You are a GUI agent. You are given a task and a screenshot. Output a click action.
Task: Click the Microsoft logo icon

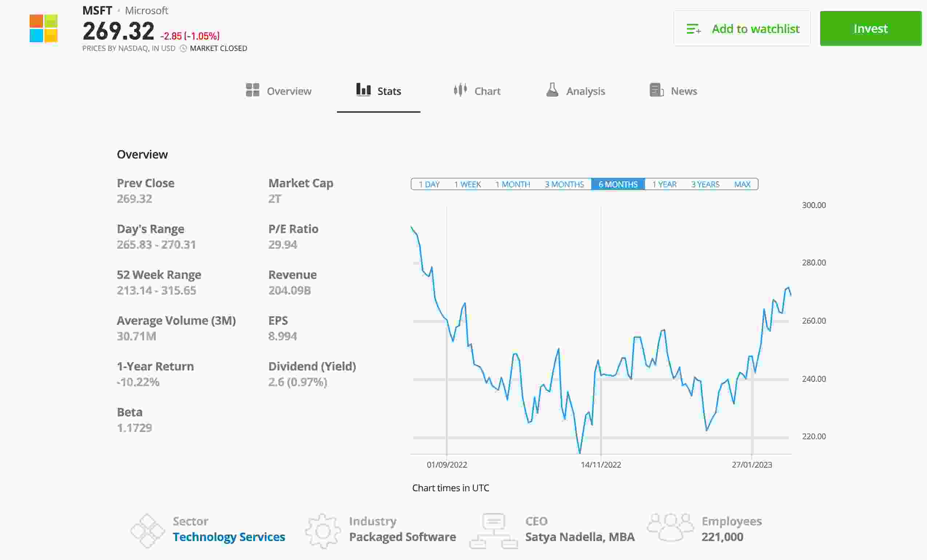click(43, 29)
